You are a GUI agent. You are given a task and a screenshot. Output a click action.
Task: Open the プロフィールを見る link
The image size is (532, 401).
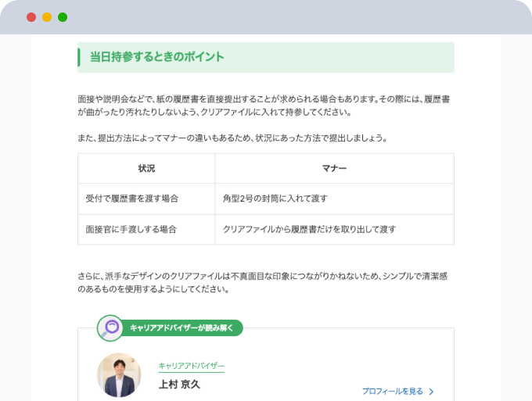(392, 392)
